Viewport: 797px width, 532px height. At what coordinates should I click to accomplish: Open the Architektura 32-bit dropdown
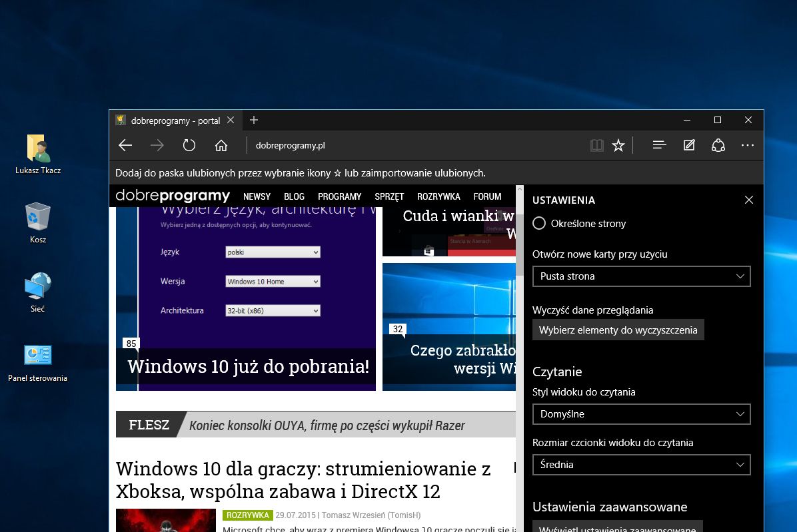click(x=273, y=311)
